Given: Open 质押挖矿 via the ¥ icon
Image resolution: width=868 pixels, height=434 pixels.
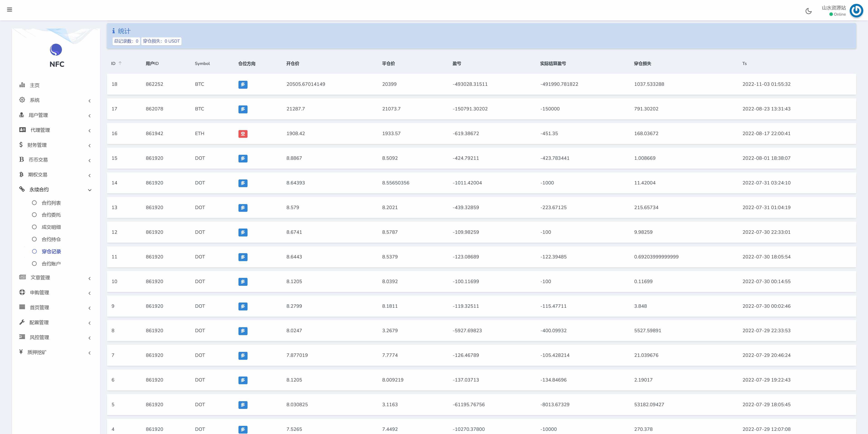Looking at the screenshot, I should tap(21, 352).
